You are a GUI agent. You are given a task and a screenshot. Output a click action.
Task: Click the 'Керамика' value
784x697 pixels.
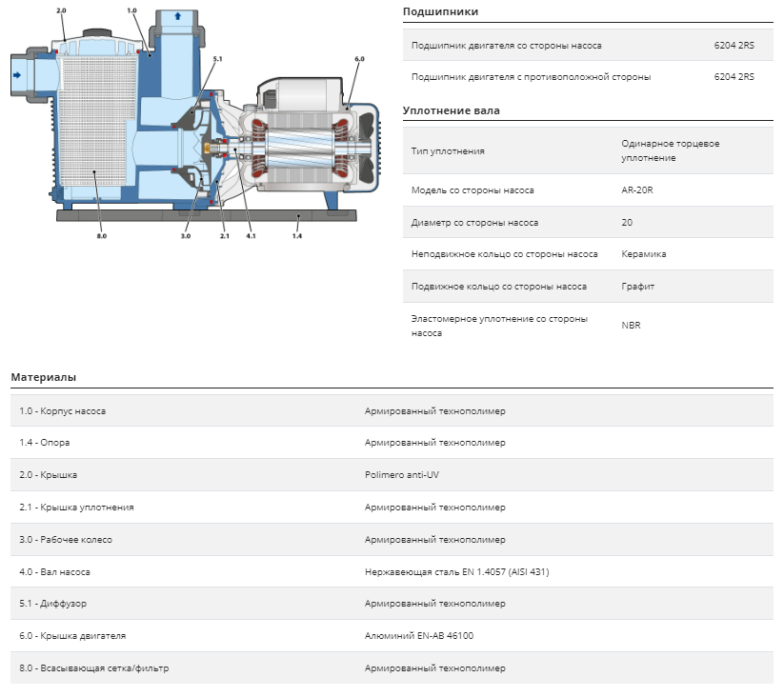tap(644, 254)
